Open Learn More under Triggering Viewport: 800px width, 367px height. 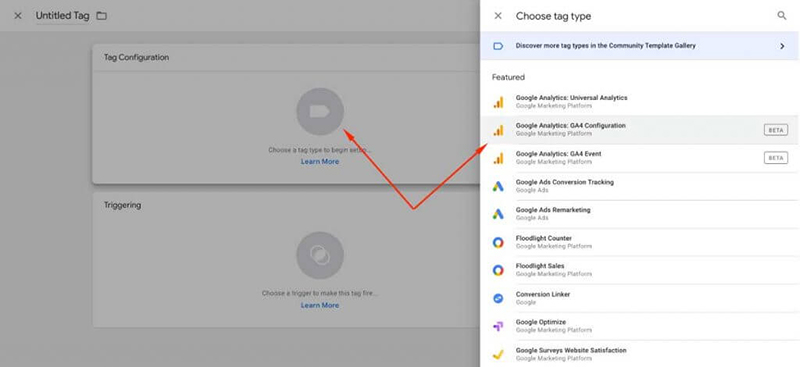(320, 305)
